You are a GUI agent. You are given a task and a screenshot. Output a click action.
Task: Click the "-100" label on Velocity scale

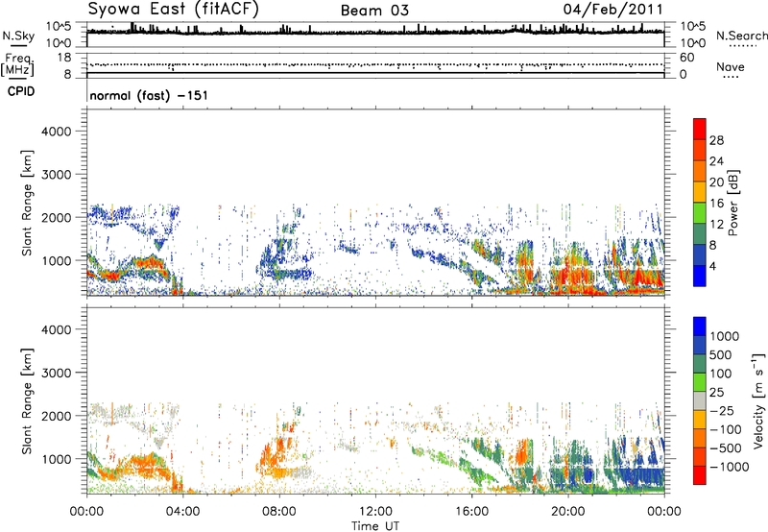725,429
